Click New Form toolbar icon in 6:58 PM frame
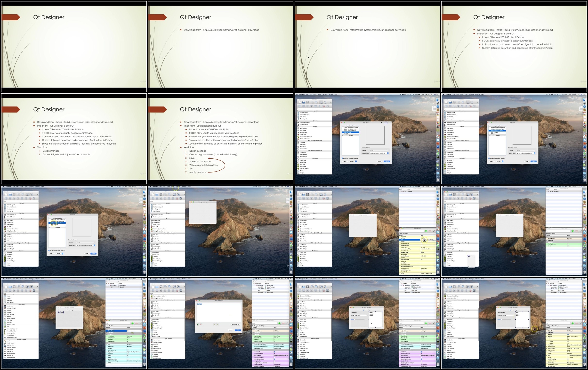Image resolution: width=588 pixels, height=370 pixels. (300, 102)
